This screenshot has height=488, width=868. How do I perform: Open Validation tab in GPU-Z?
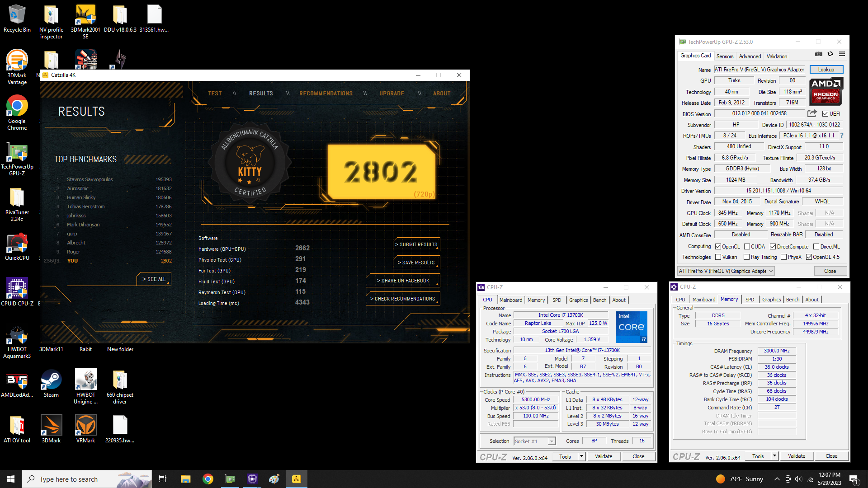point(777,56)
